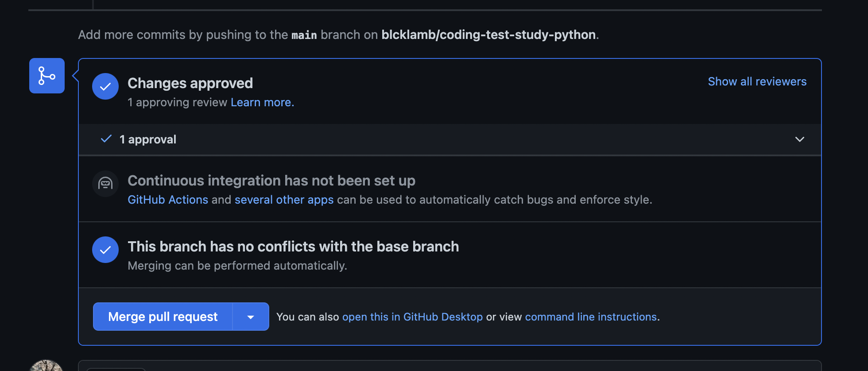Click open this in GitHub Desktop
The height and width of the screenshot is (371, 868).
[x=412, y=317]
